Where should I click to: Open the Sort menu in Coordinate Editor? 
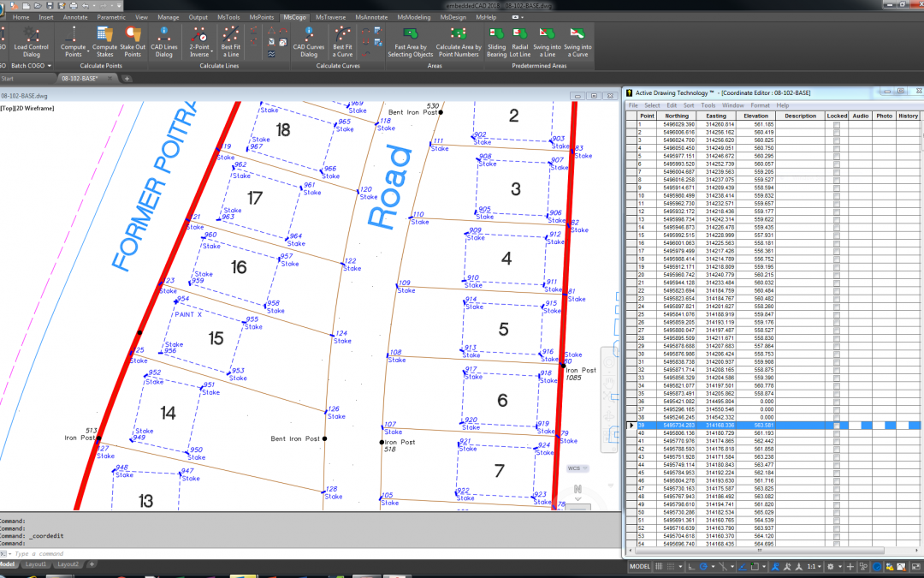tap(689, 105)
